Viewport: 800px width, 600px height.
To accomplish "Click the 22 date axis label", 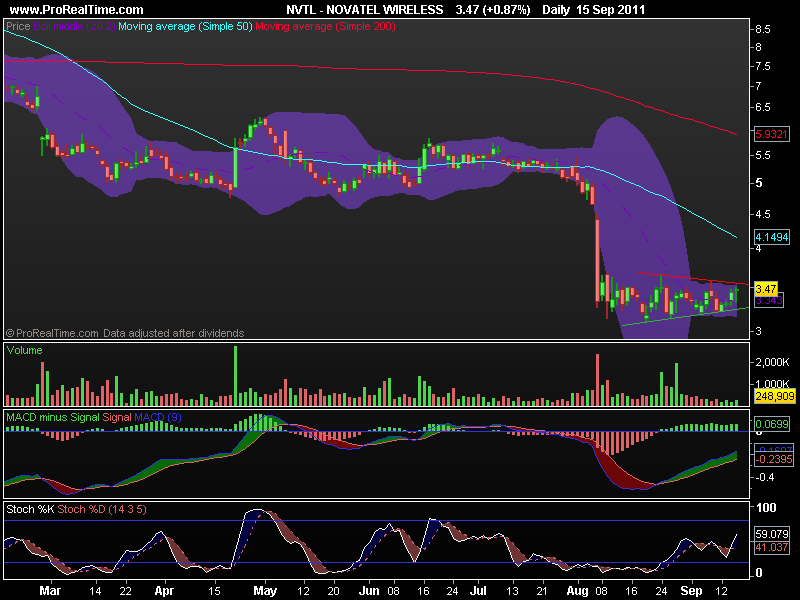I will [x=125, y=591].
